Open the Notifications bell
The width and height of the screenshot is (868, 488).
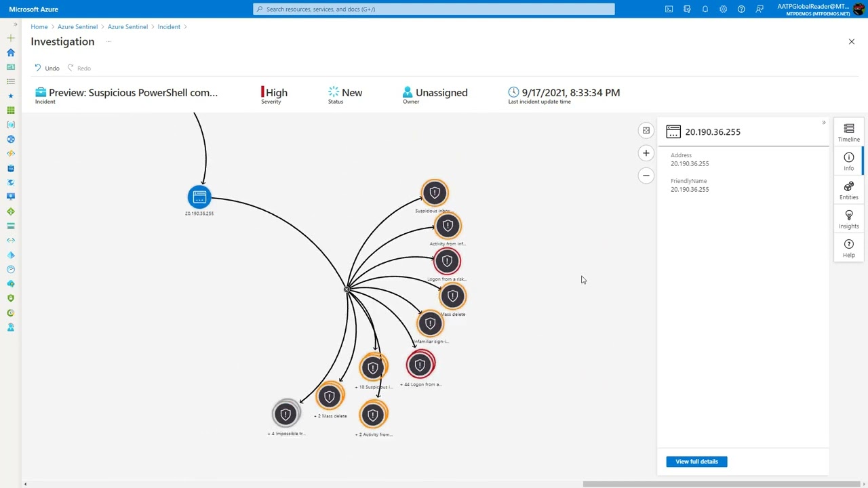pos(705,9)
